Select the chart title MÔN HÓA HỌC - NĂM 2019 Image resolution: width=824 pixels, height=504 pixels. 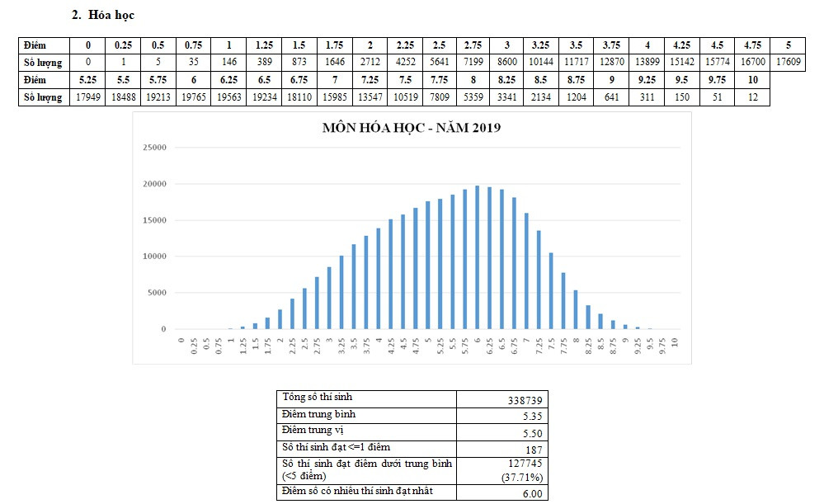412,128
